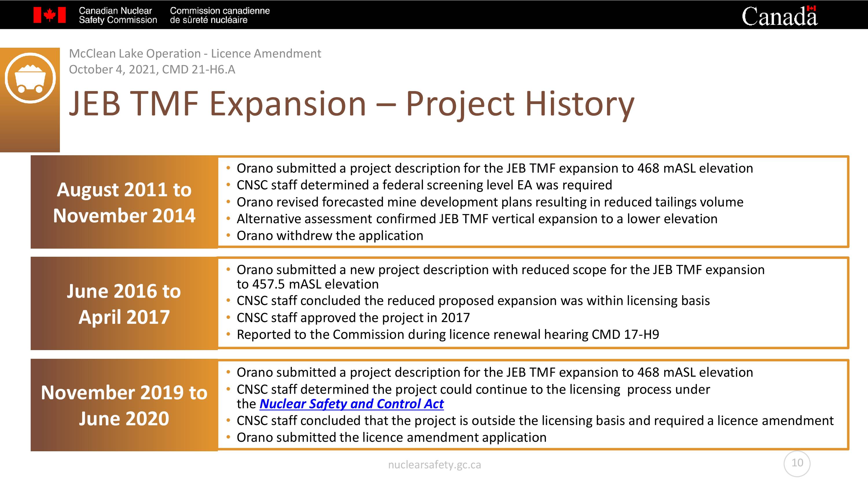Click the first bullet in the August 2011 box
This screenshot has width=868, height=488.
coord(495,168)
